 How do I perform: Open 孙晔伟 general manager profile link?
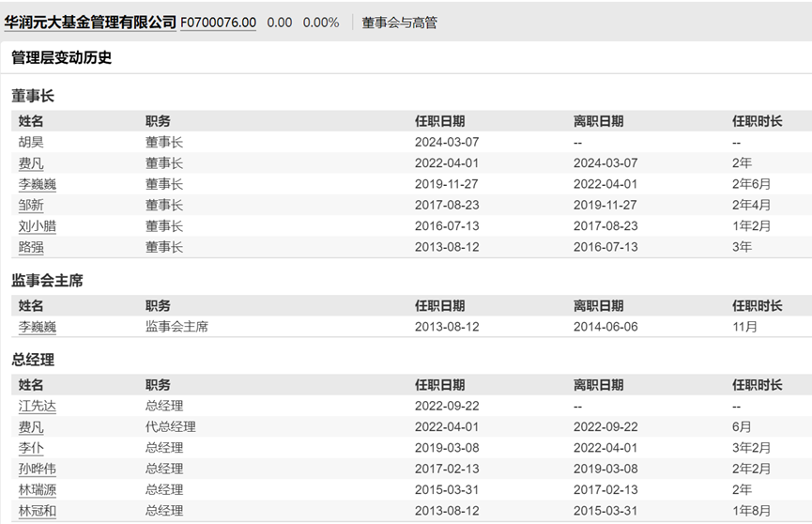[x=38, y=469]
